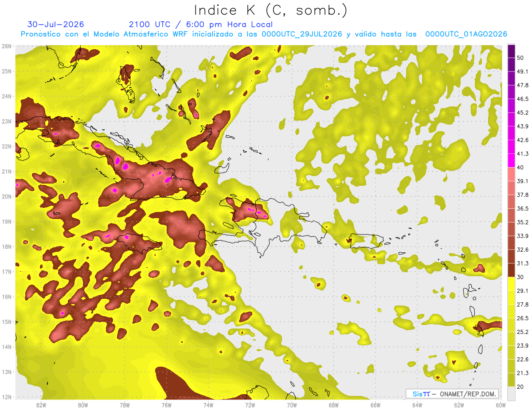Click the latitude label "16N"
Viewport: 532px width, 411px height.
(x=6, y=297)
